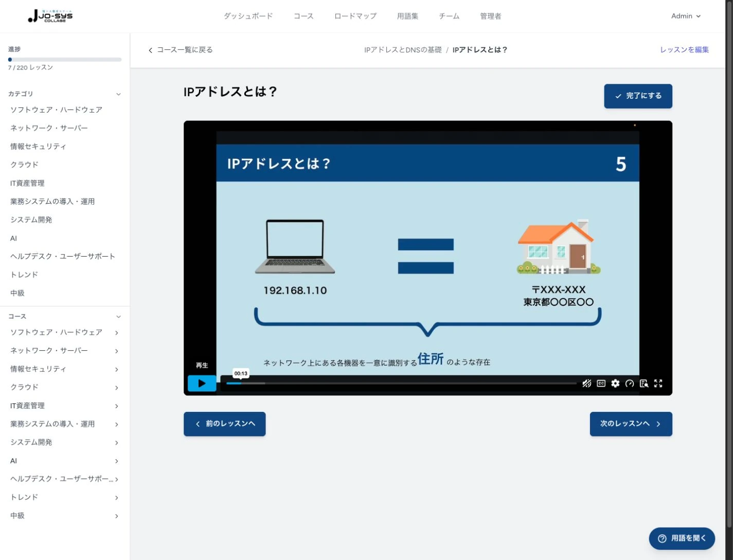Open video settings gear icon
This screenshot has width=733, height=560.
[x=615, y=383]
